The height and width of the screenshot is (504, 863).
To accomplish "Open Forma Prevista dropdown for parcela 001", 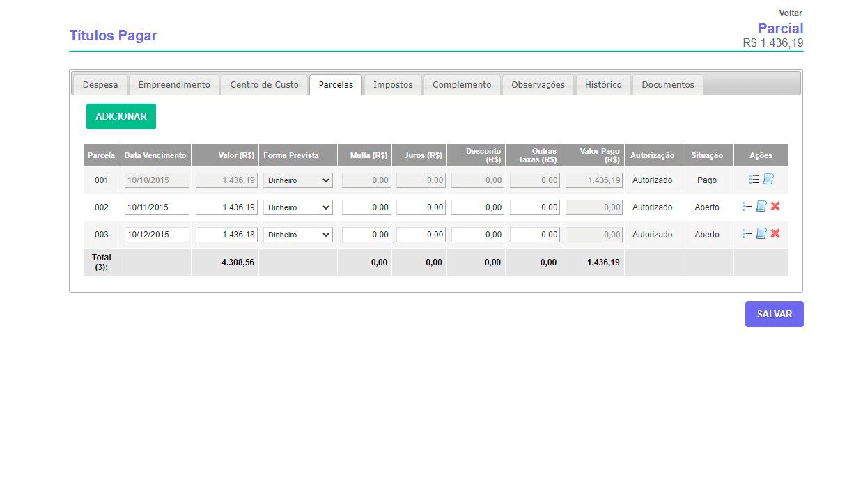I will pos(297,180).
